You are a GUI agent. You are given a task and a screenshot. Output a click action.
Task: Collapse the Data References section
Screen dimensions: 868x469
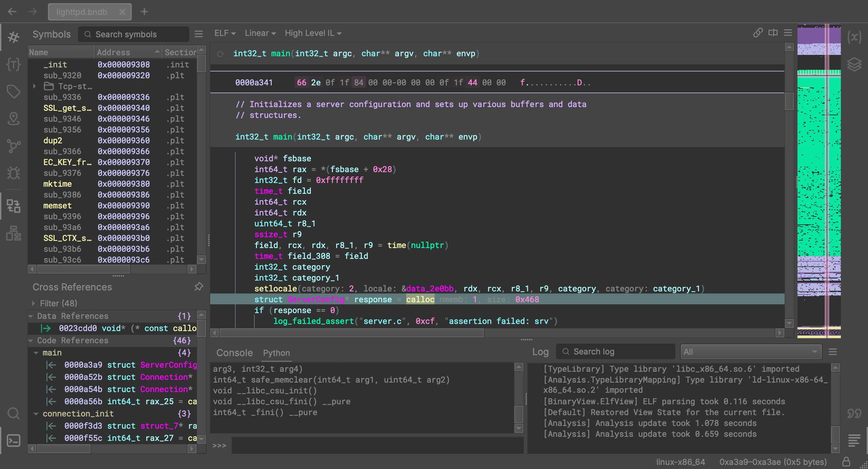point(31,316)
